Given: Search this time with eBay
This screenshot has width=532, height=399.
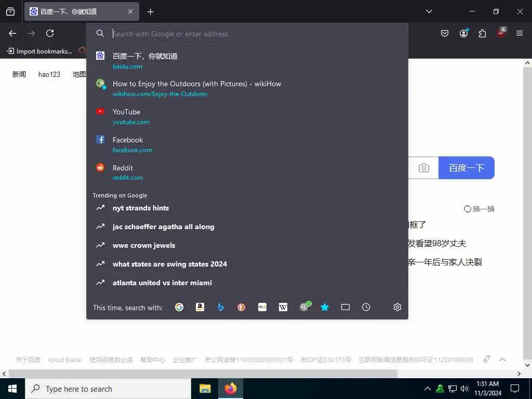Looking at the screenshot, I should point(262,307).
